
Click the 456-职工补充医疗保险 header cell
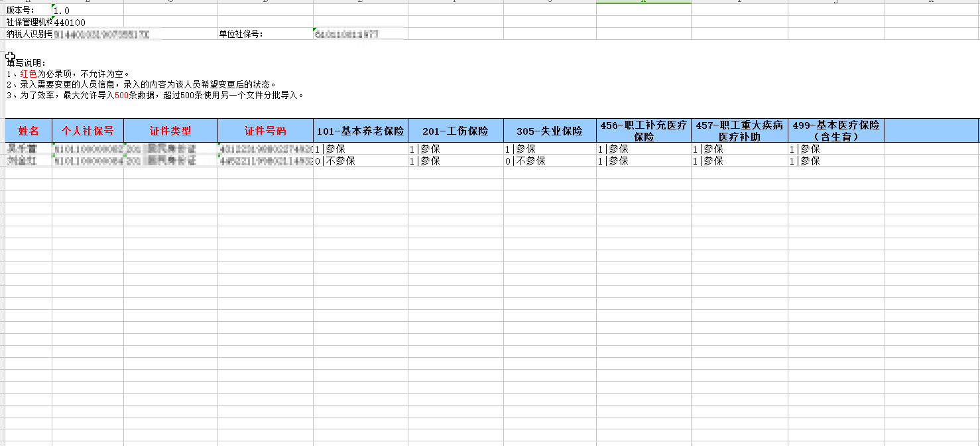(643, 131)
